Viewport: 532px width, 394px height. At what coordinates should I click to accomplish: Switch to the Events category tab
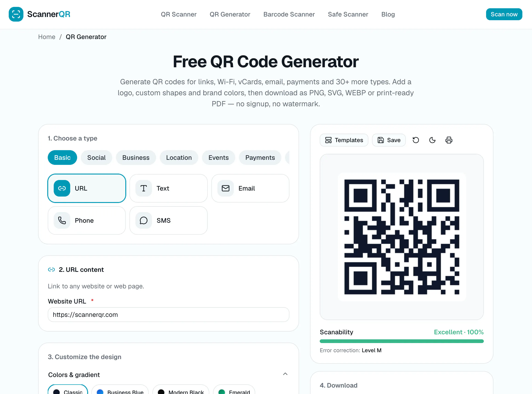coord(218,158)
